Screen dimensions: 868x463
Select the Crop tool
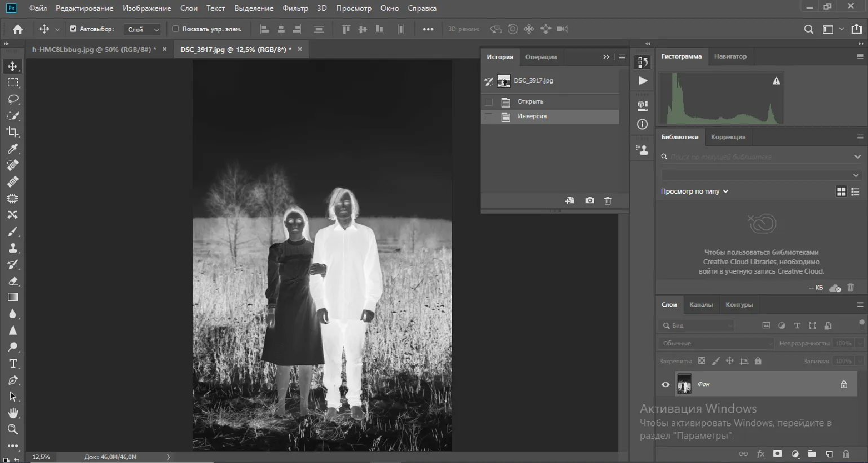click(12, 132)
